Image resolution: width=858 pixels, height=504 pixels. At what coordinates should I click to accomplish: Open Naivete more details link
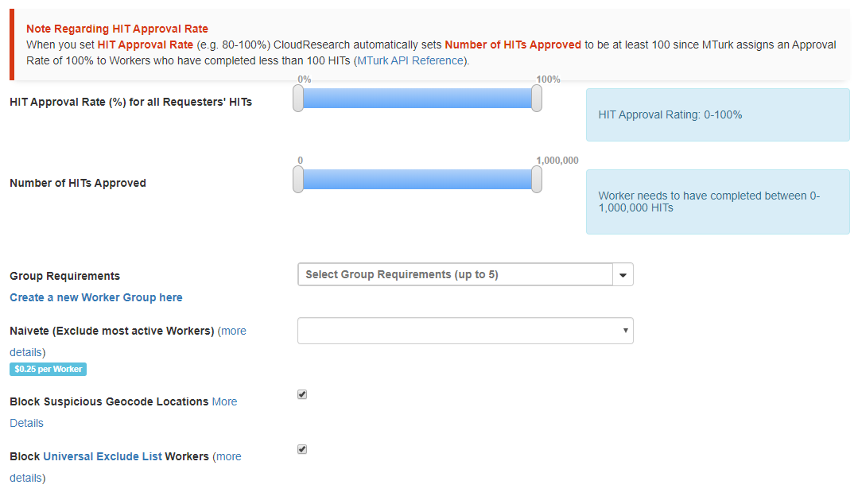point(233,331)
